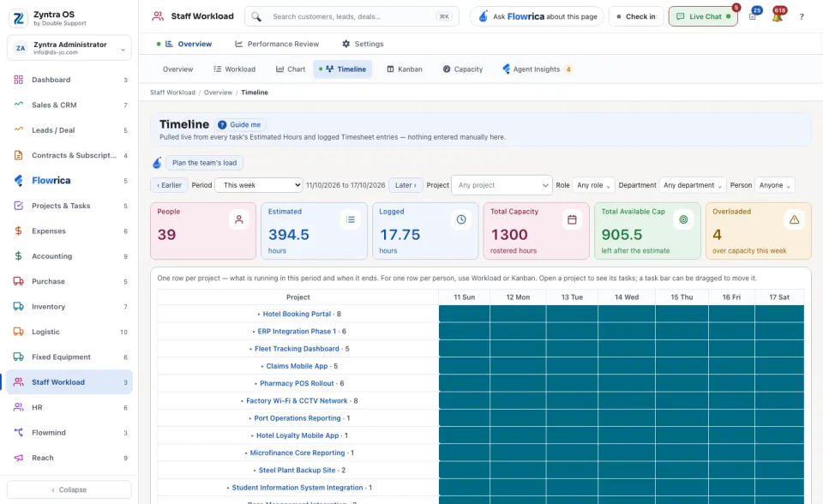Click the Steel Plant Backup Site timeline bar
823x504 pixels.
coord(622,470)
